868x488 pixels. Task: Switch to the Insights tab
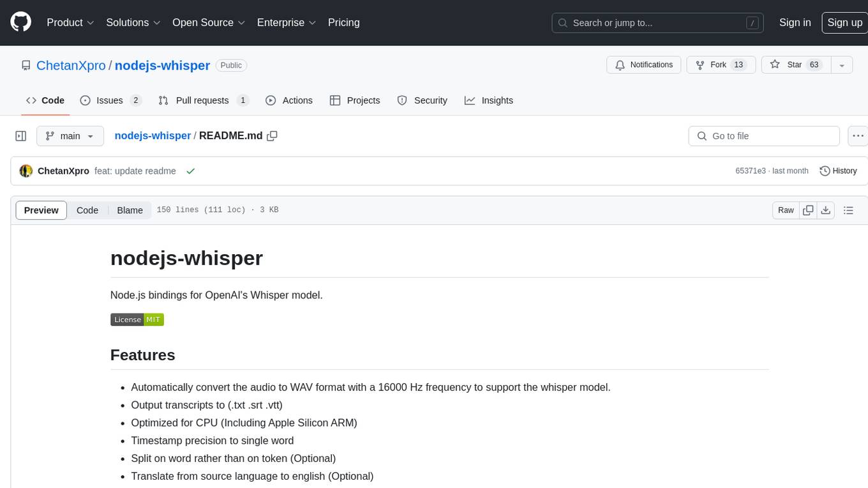(x=489, y=100)
